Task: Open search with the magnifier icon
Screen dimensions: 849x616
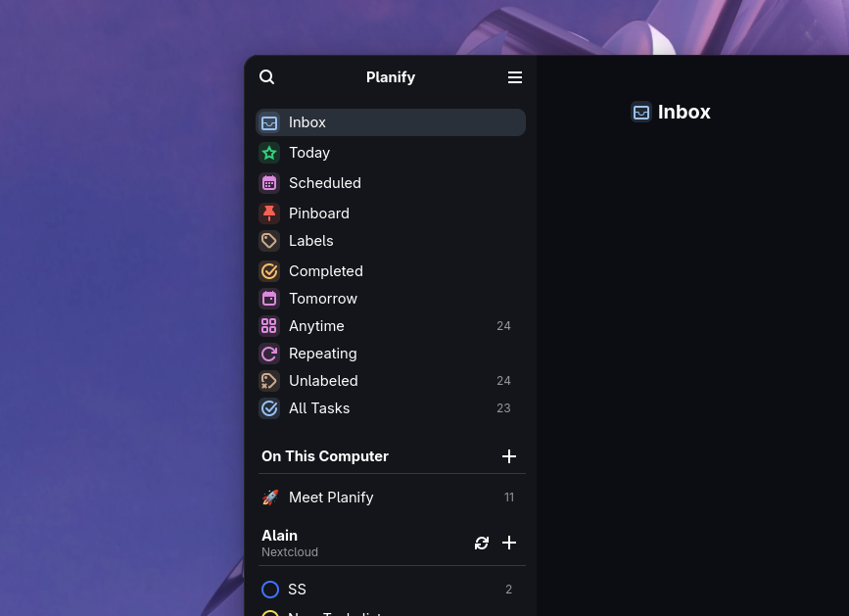Action: [x=266, y=76]
